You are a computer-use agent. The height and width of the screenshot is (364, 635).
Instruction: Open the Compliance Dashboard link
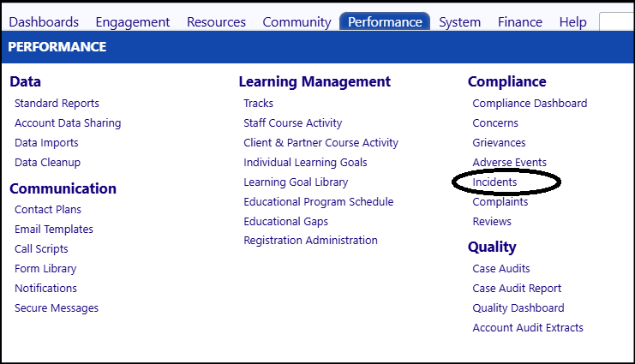click(x=530, y=104)
